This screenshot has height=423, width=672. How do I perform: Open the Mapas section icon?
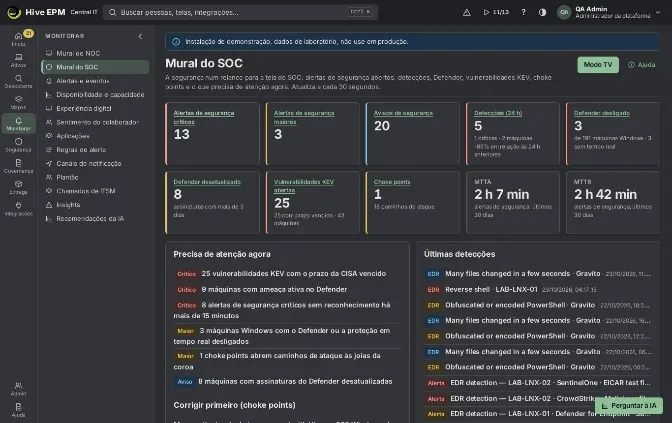18,102
